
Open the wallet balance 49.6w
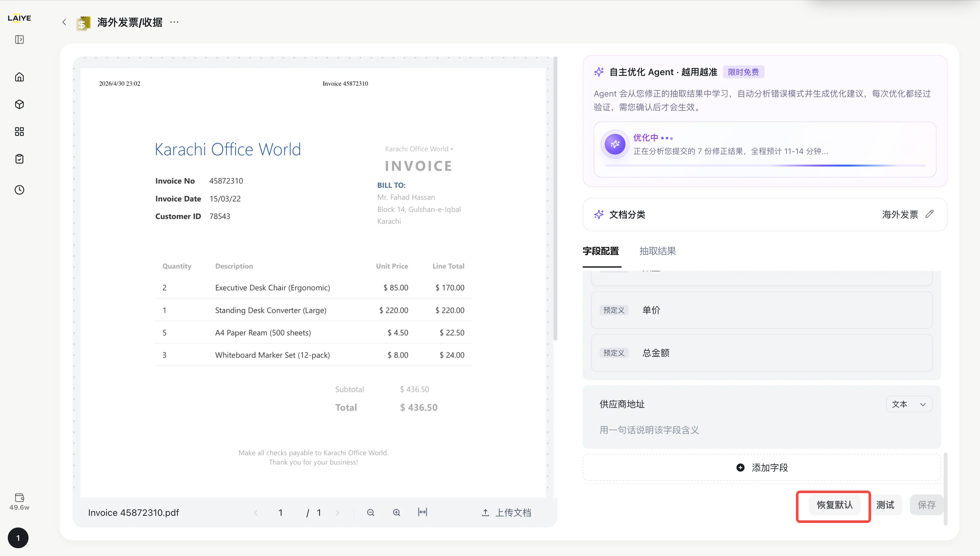19,502
